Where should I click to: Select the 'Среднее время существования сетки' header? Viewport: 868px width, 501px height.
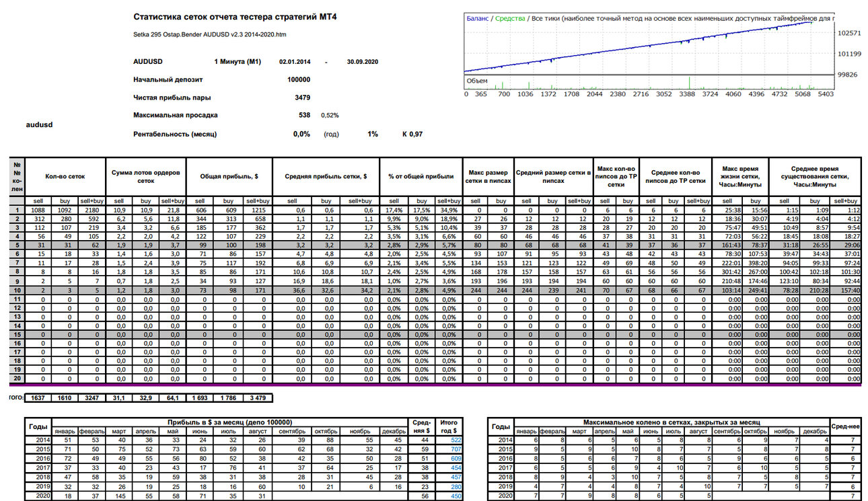[814, 176]
